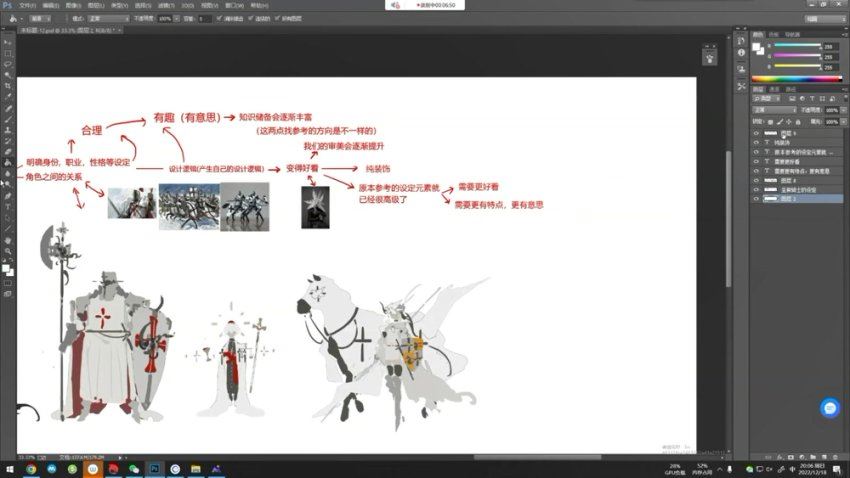Click the rainbow color spectrum bar
Screen dimensions: 850x478
tap(795, 78)
